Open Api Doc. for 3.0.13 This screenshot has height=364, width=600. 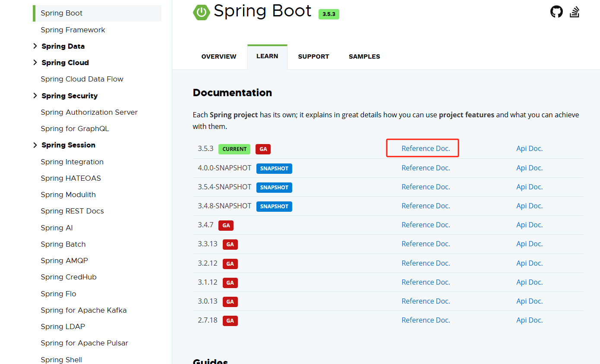[x=530, y=301]
